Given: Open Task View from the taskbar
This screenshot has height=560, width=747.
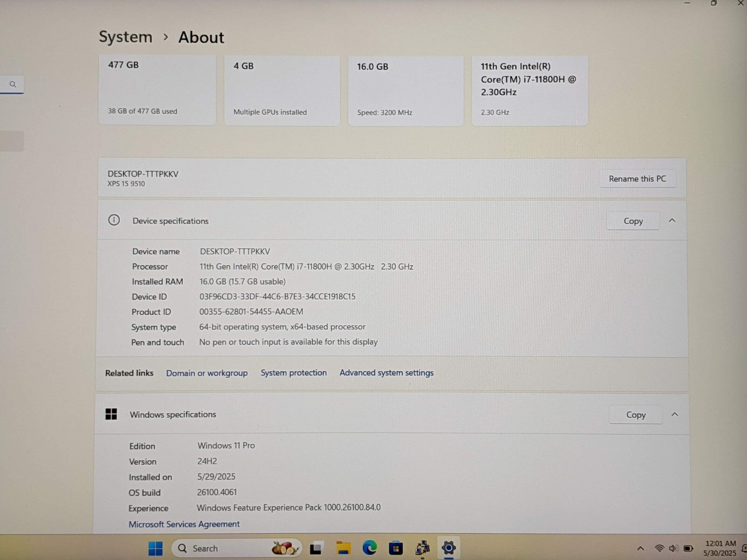Looking at the screenshot, I should [317, 548].
